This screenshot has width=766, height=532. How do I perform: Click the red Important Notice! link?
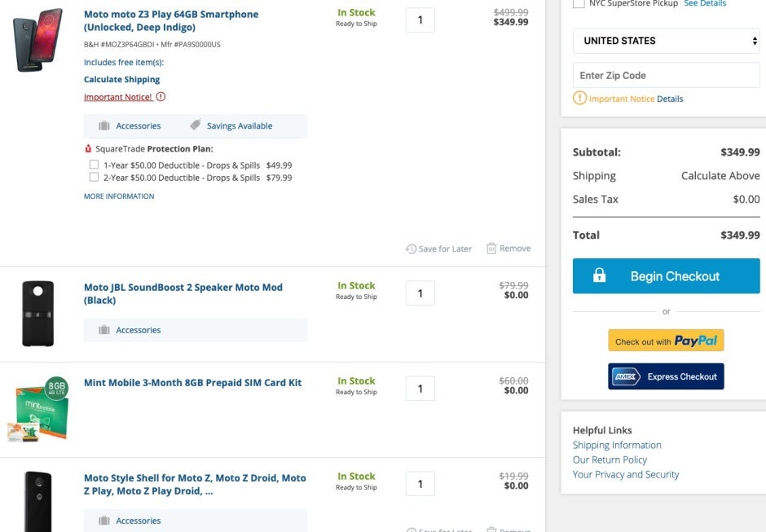tap(117, 97)
